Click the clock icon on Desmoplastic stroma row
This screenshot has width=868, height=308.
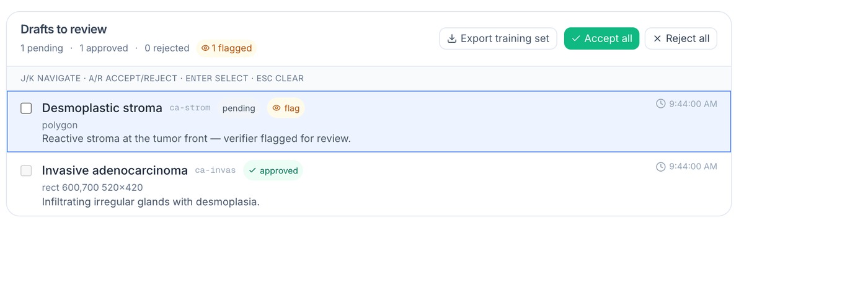661,103
